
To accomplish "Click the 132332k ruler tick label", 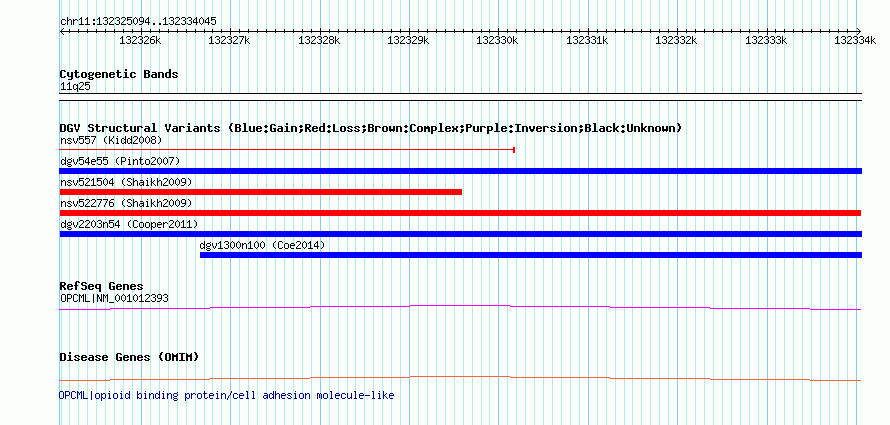I will pos(676,40).
